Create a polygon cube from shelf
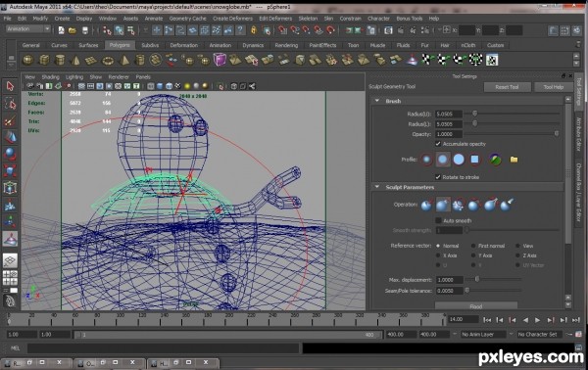Screen dimensions: 588x370 (44, 60)
